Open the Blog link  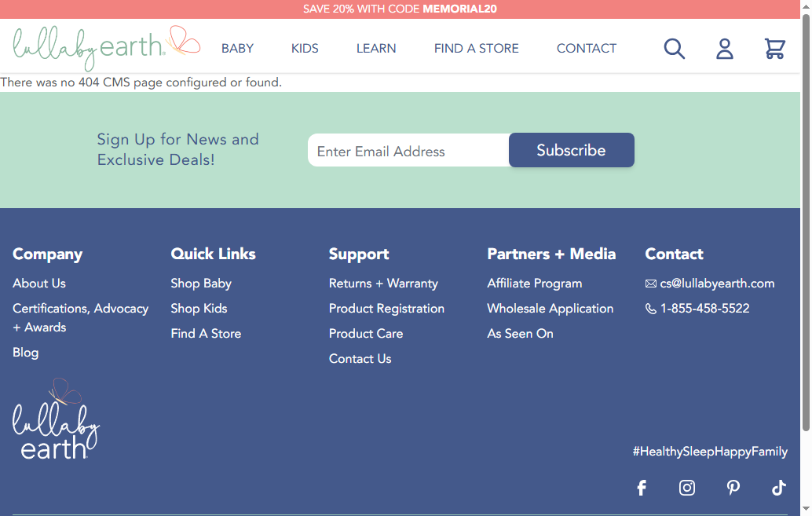[26, 353]
